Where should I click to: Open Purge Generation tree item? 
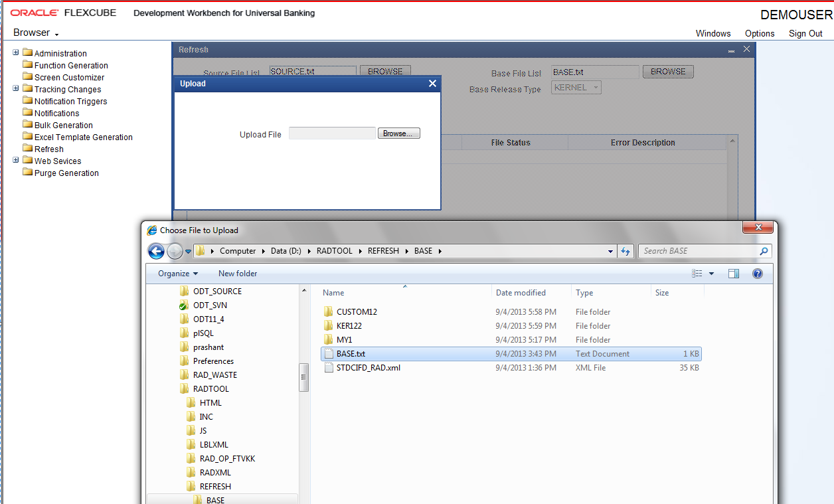(66, 173)
